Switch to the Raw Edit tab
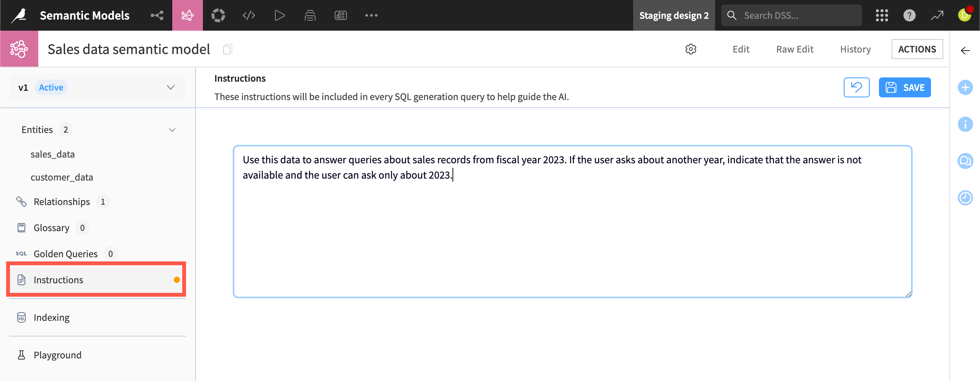This screenshot has height=381, width=980. [794, 49]
